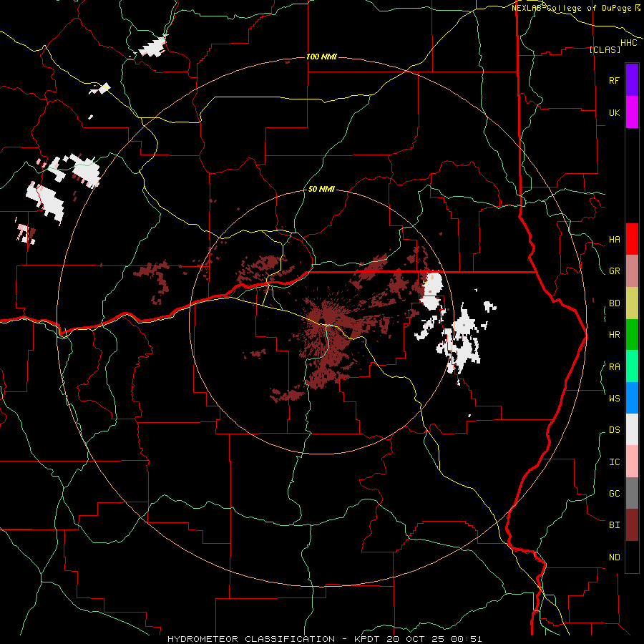The height and width of the screenshot is (644, 644).
Task: Click the HA legend label
Action: click(614, 240)
